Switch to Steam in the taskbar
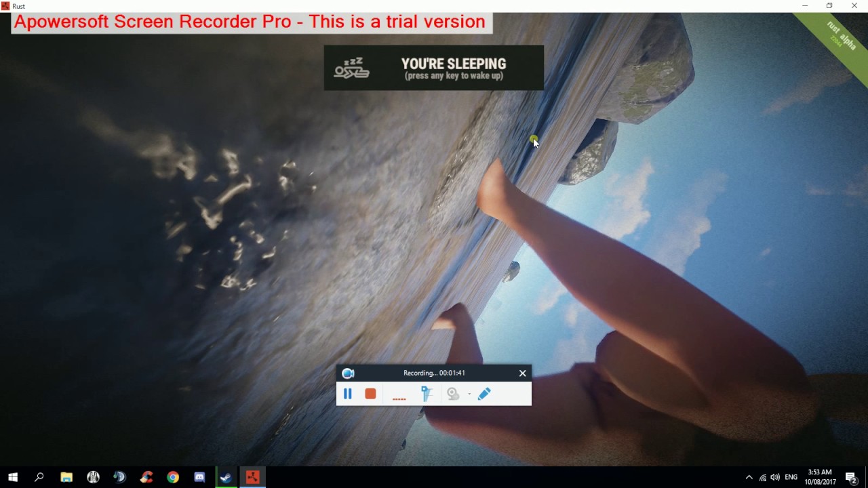Viewport: 868px width, 488px height. (x=226, y=477)
